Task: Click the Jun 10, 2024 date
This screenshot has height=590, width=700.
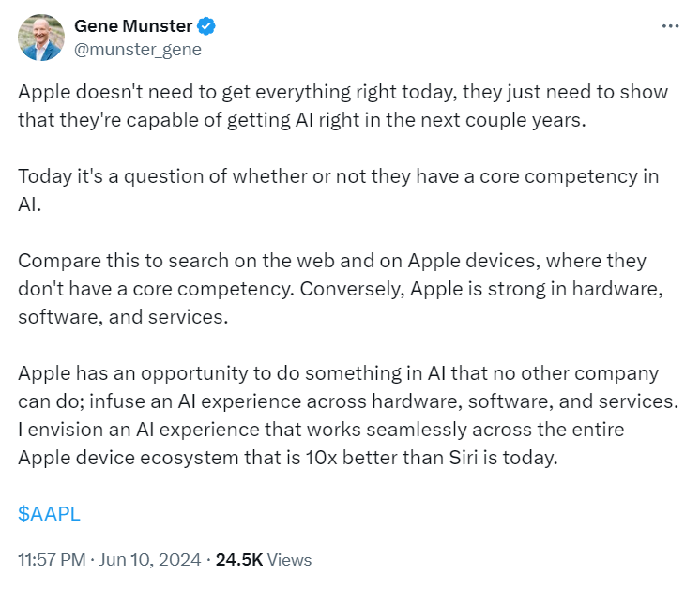Action: [149, 560]
